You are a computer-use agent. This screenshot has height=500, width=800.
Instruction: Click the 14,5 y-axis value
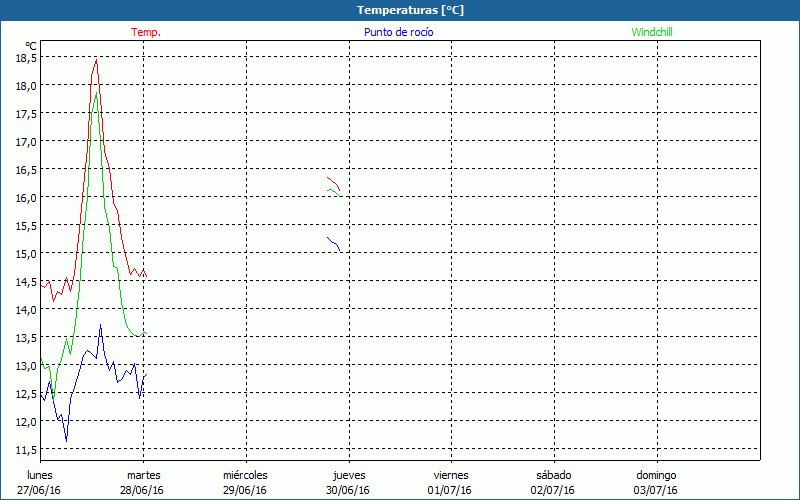coord(26,282)
